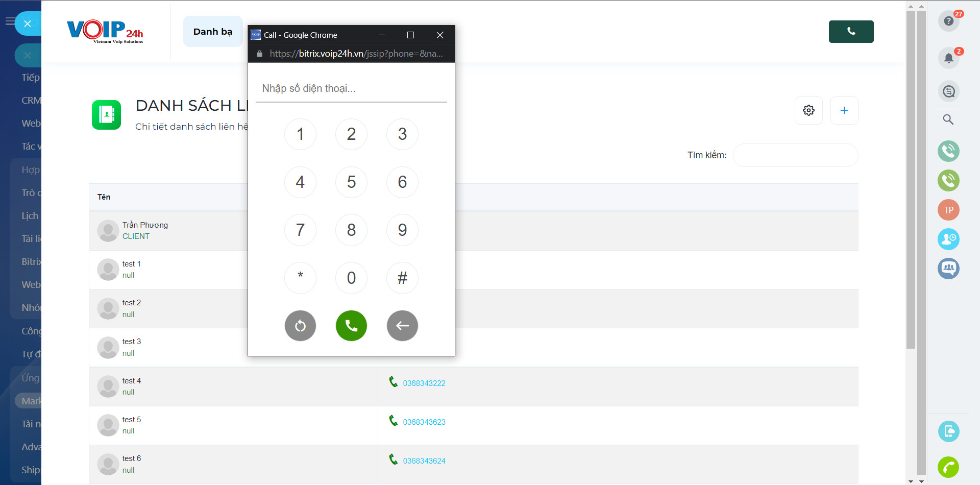
Task: Open the settings gear for contact list
Action: click(808, 110)
